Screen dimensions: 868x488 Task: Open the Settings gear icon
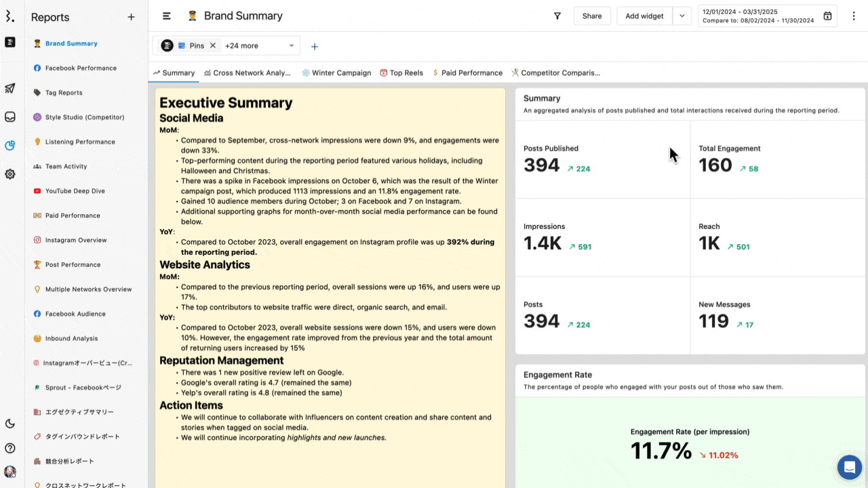coord(10,174)
